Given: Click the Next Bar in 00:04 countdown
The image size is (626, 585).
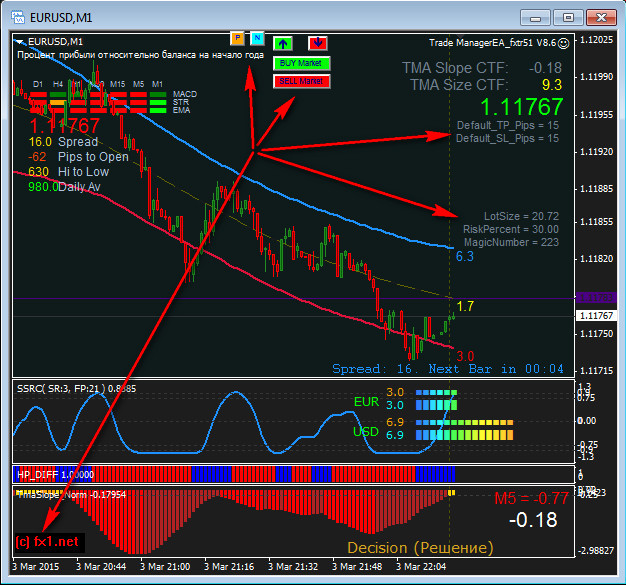Looking at the screenshot, I should click(x=496, y=369).
